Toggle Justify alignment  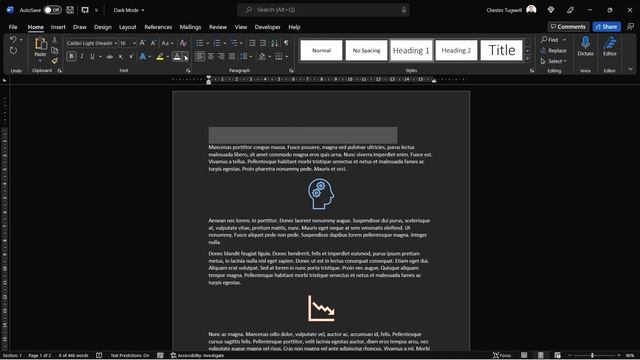(232, 56)
